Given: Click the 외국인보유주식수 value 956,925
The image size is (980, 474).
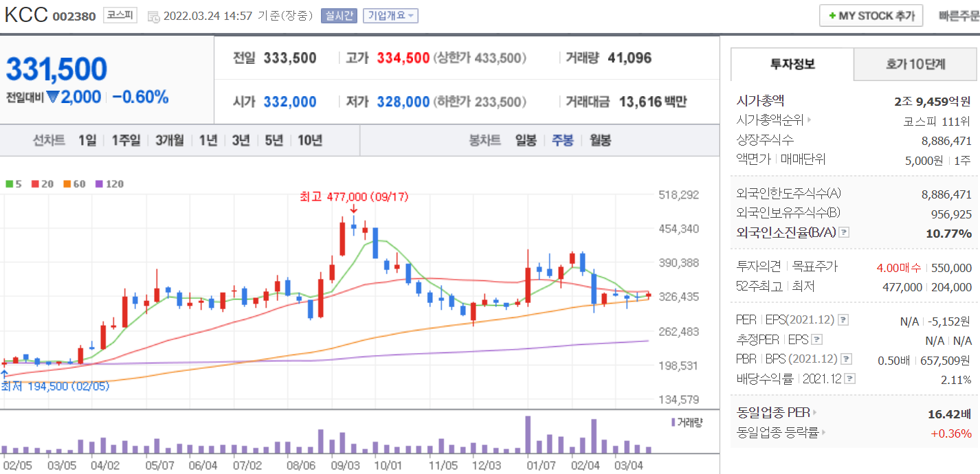Looking at the screenshot, I should 953,214.
